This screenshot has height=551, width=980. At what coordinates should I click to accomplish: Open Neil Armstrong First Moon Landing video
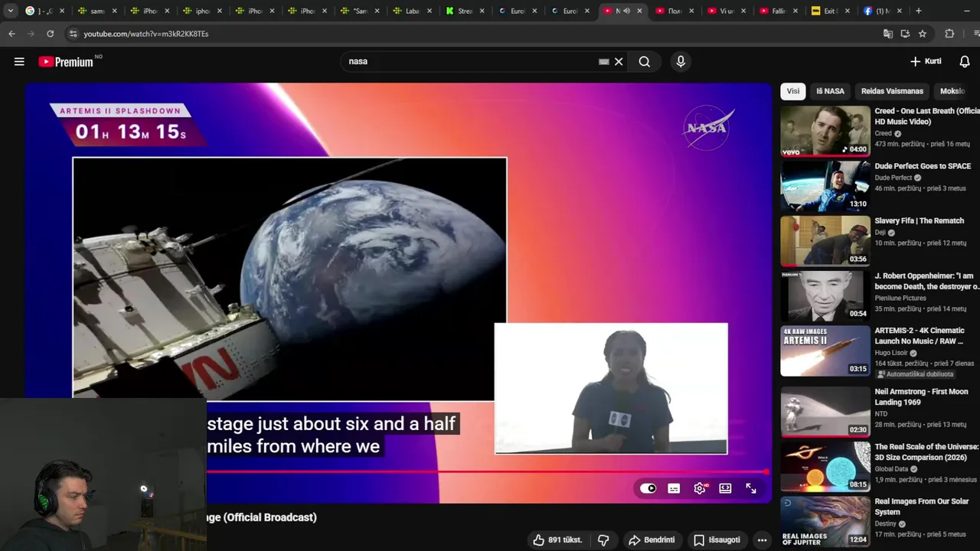(921, 396)
